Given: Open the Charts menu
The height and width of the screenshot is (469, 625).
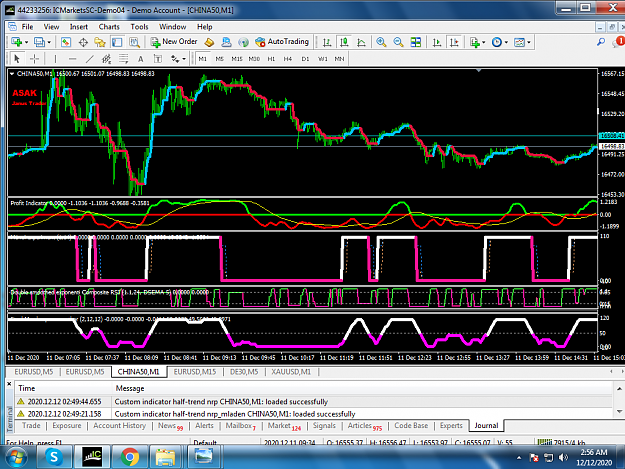Looking at the screenshot, I should coord(109,27).
